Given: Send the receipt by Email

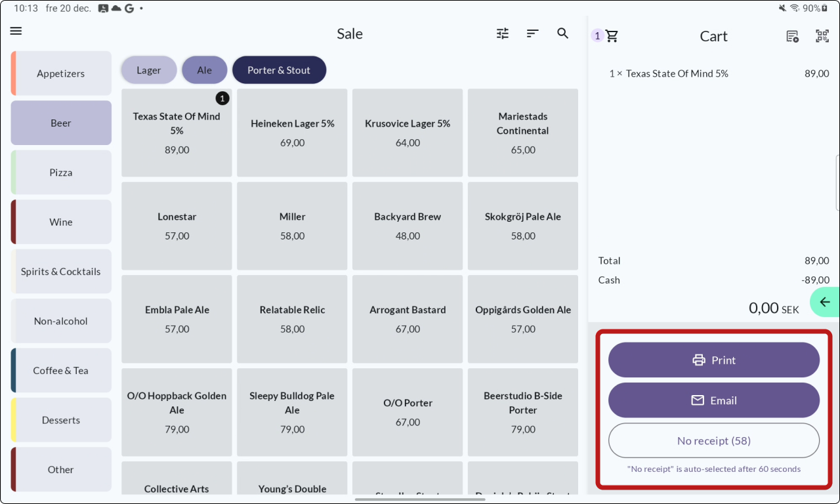Looking at the screenshot, I should (714, 400).
